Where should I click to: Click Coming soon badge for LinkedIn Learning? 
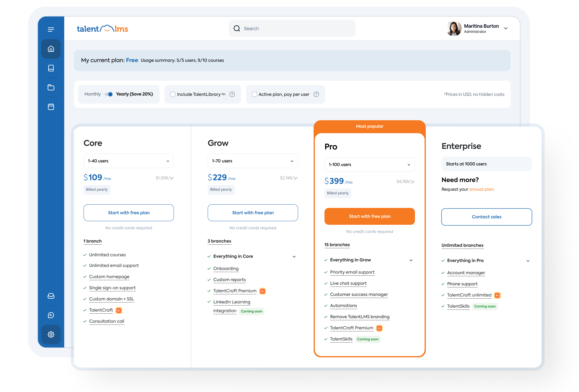[252, 311]
